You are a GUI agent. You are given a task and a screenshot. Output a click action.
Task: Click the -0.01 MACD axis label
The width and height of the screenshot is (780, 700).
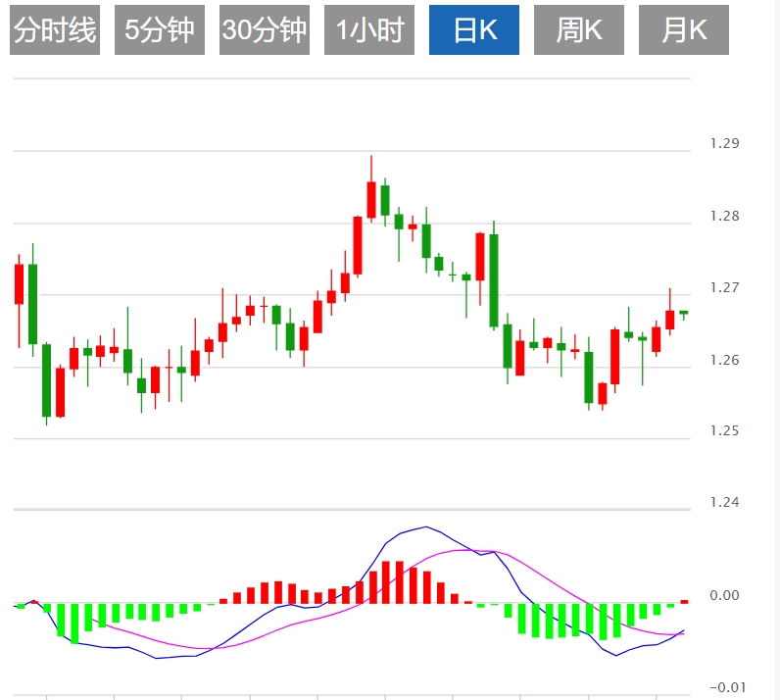click(x=725, y=686)
